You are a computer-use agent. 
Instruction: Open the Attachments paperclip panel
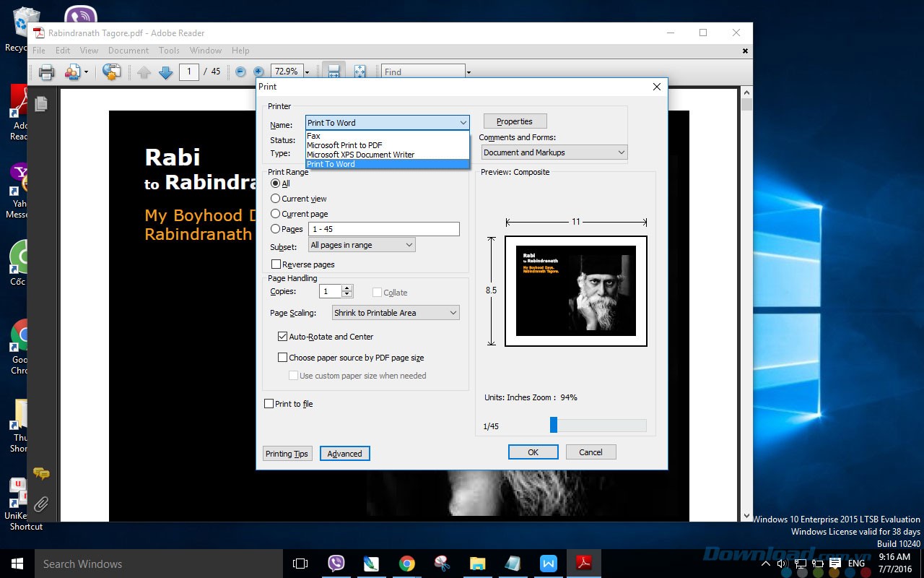click(41, 504)
